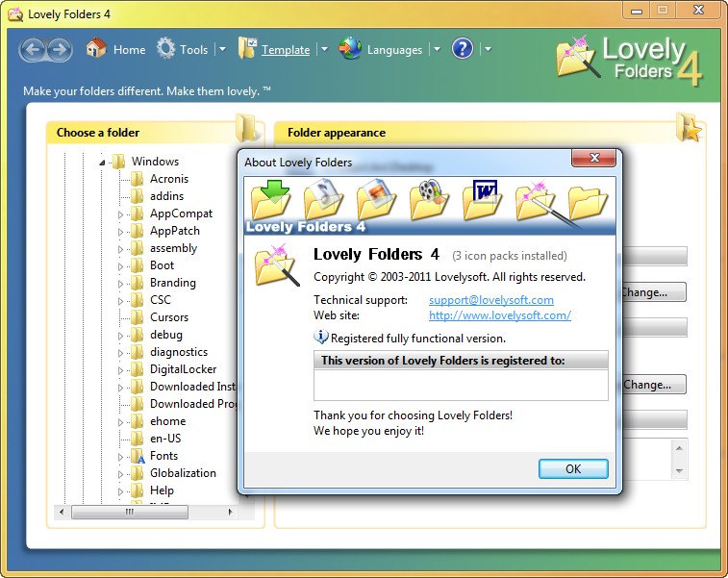Select the debug folder in tree
The image size is (728, 578).
pyautogui.click(x=166, y=335)
